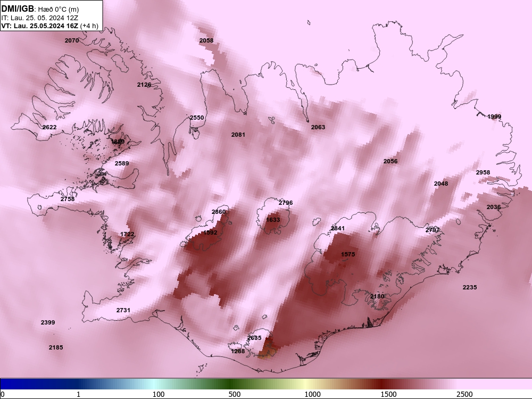Screen dimensions: 532x399
Task: Select the 2063 height label
Action: [x=318, y=127]
